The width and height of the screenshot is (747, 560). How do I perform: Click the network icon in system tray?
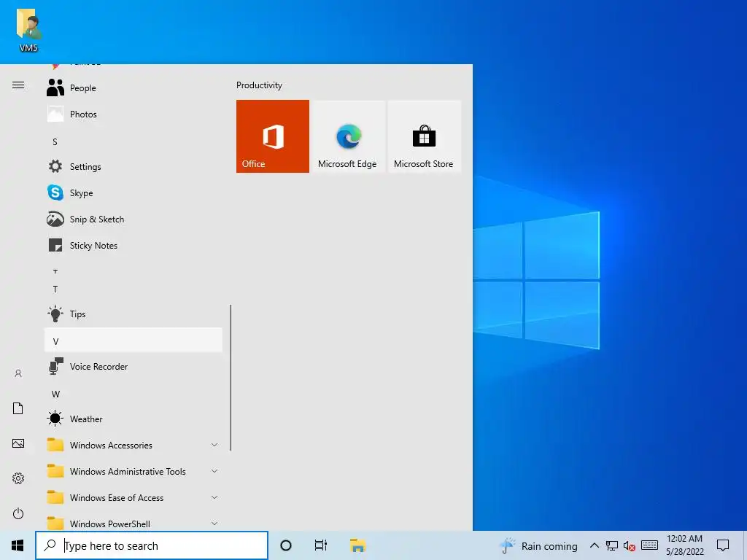click(x=612, y=545)
